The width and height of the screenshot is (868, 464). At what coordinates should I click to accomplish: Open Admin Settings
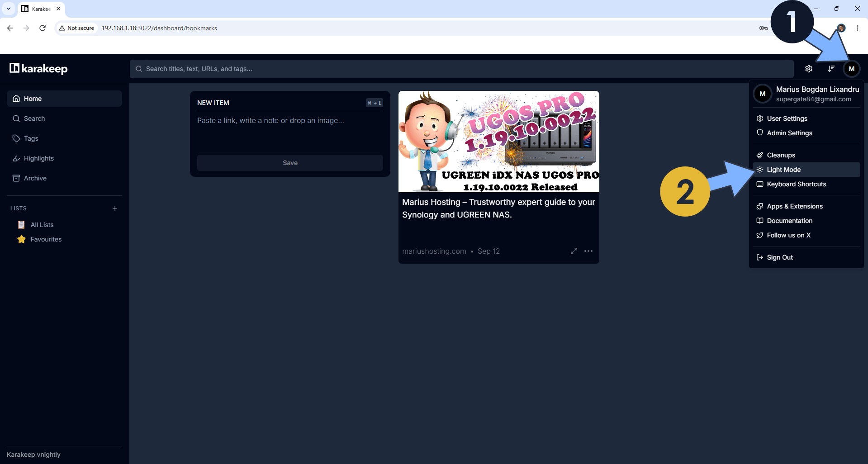pyautogui.click(x=806, y=133)
